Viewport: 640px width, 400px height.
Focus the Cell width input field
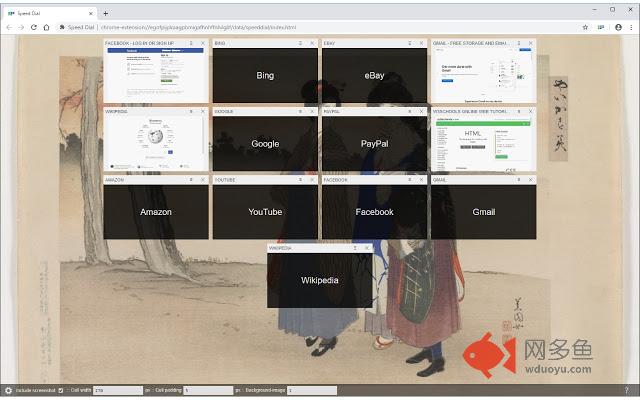(118, 391)
